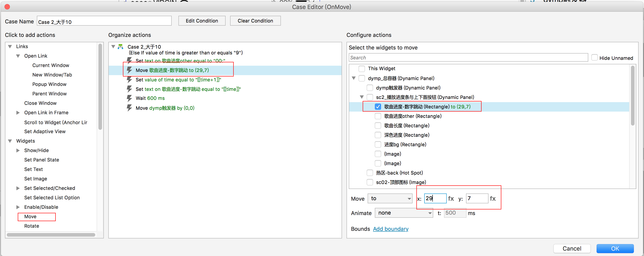Click the Add boundary link

pos(390,229)
